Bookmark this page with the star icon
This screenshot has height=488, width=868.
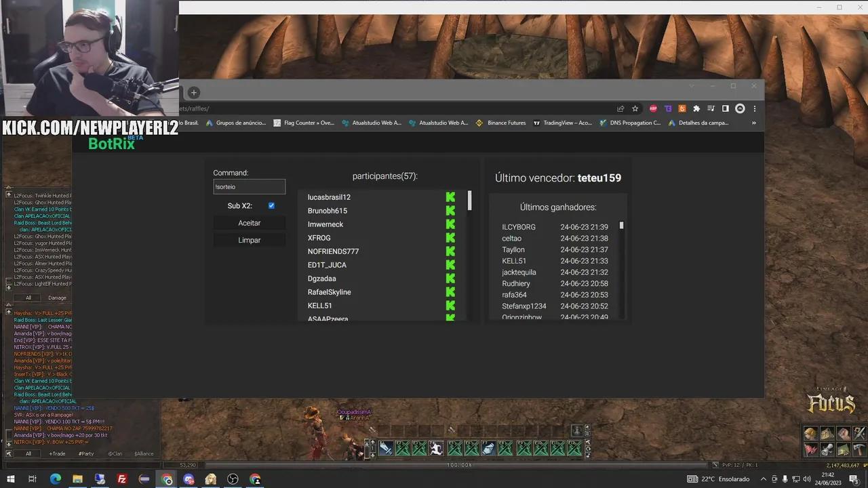coord(635,108)
